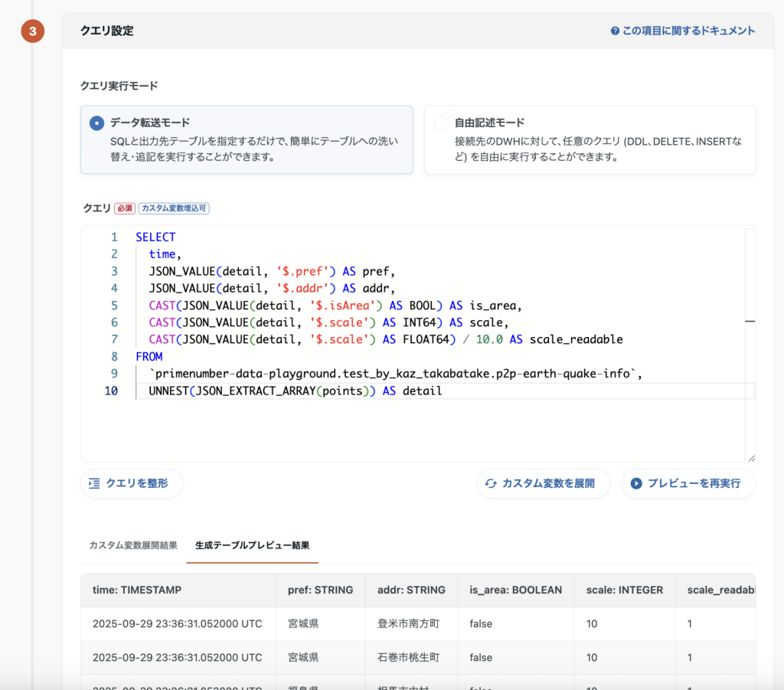
Task: Click the refresh icon in カスタム変数を展開
Action: pos(490,483)
